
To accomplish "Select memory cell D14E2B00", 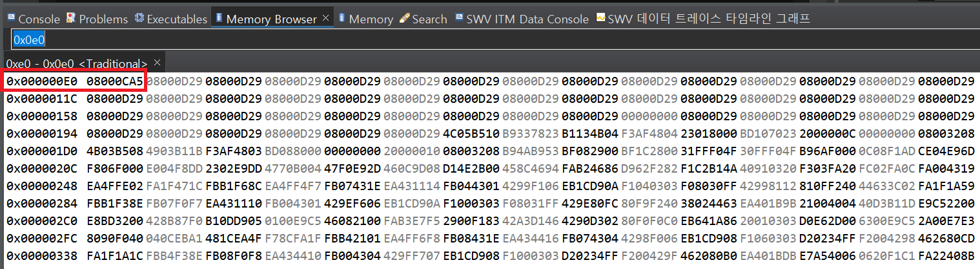I will click(471, 169).
